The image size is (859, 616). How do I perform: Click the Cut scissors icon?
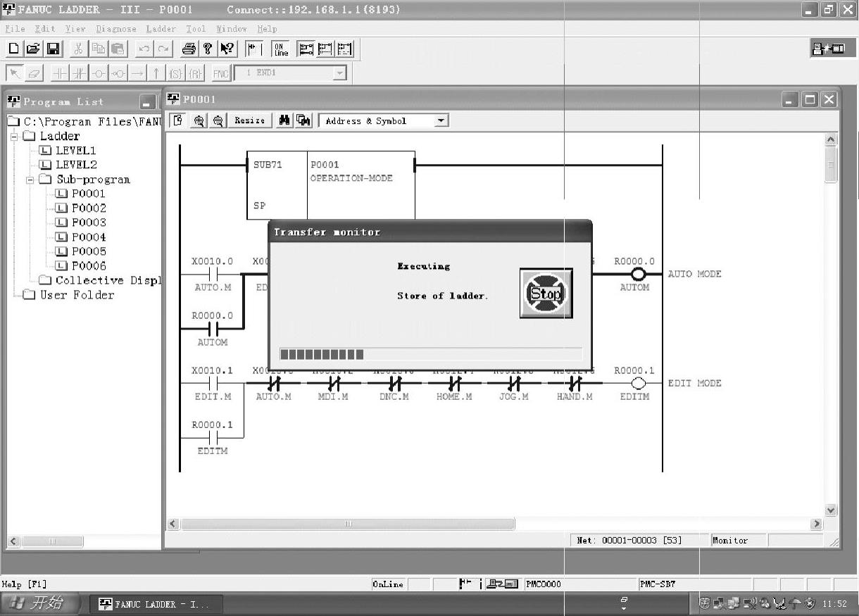79,49
